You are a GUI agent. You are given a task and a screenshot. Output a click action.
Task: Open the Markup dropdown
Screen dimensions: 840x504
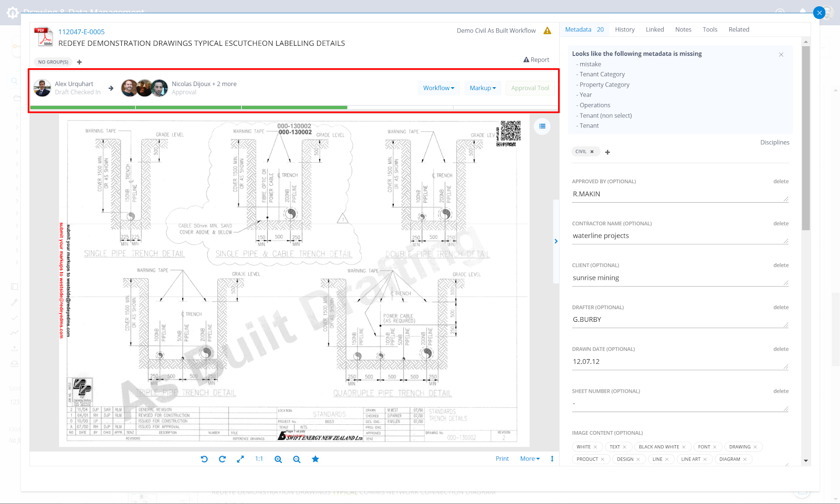[482, 88]
